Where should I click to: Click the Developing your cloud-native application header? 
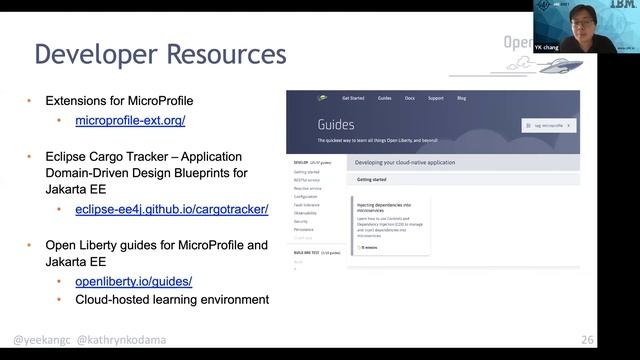coord(463,162)
